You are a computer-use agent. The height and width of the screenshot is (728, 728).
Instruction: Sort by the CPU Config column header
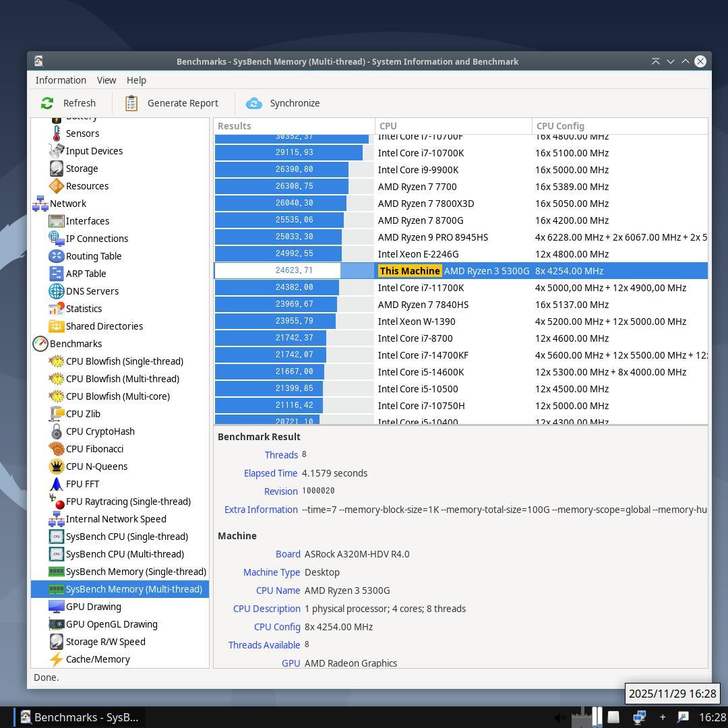pos(560,126)
